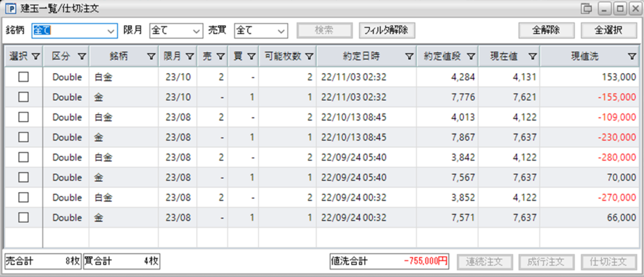Click the -755,000円 total valuation value
The width and height of the screenshot is (644, 277).
click(x=426, y=262)
